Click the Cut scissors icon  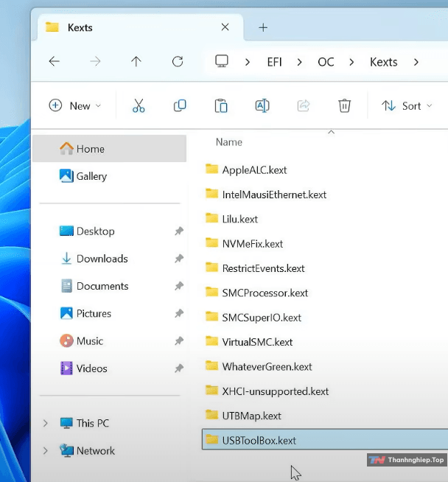[139, 105]
